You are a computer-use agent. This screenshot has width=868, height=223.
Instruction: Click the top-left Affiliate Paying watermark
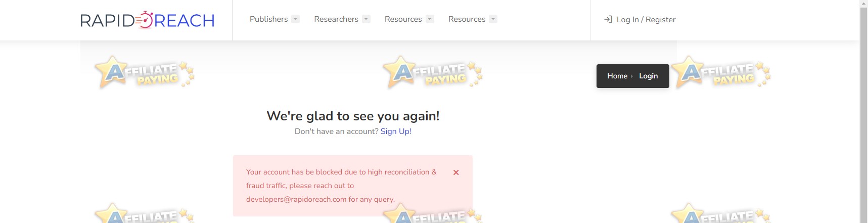point(145,72)
